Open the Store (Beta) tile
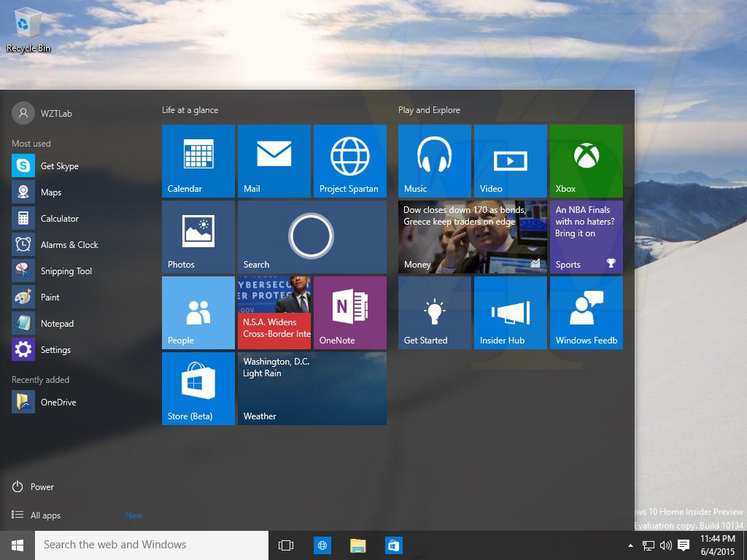 tap(198, 388)
